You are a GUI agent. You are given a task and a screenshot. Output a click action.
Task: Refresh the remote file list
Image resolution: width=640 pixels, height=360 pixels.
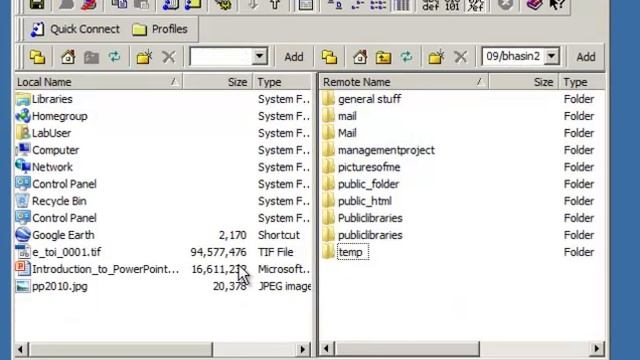pos(406,57)
